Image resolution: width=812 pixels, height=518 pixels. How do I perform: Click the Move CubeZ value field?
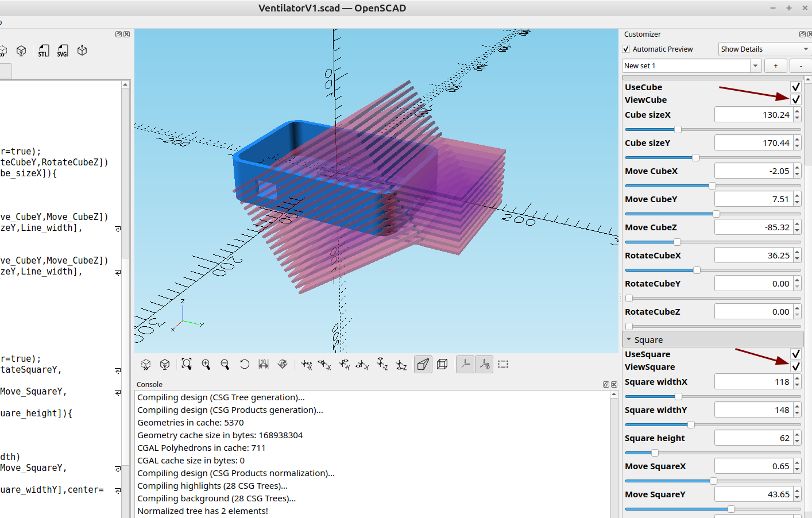coord(753,227)
